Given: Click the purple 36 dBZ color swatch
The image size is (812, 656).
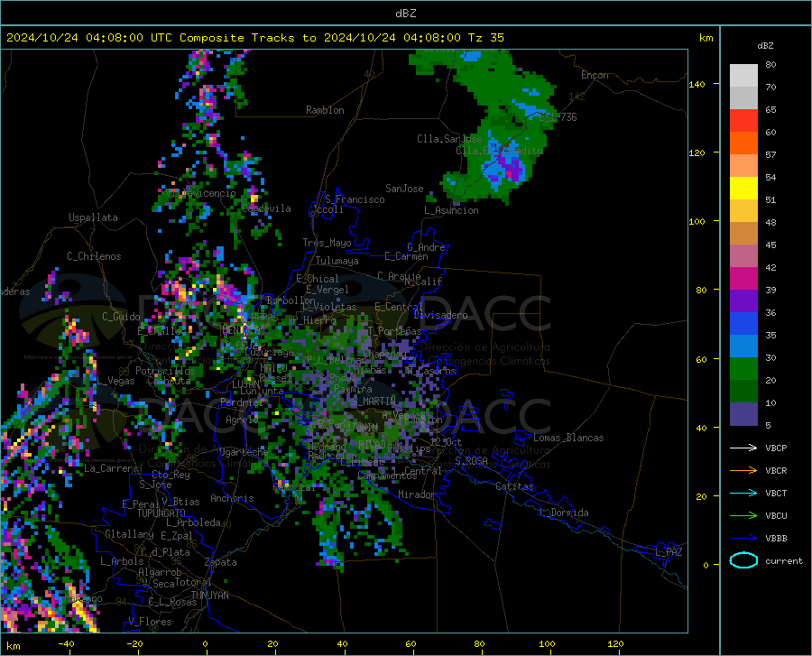Looking at the screenshot, I should 743,301.
